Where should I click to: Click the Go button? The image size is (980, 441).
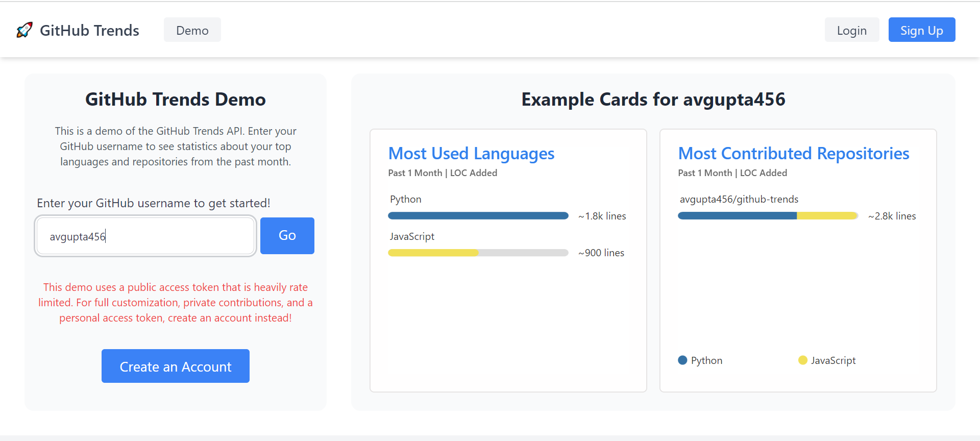[287, 236]
